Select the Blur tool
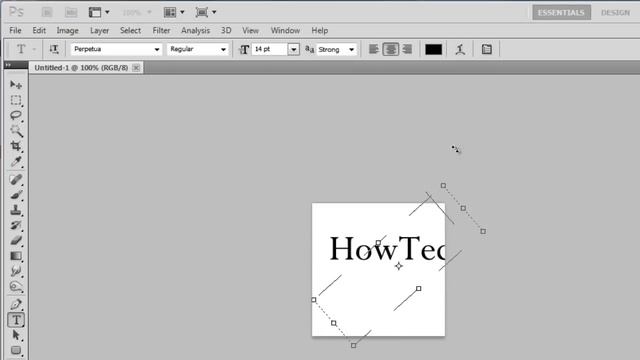The height and width of the screenshot is (360, 640). [x=16, y=271]
